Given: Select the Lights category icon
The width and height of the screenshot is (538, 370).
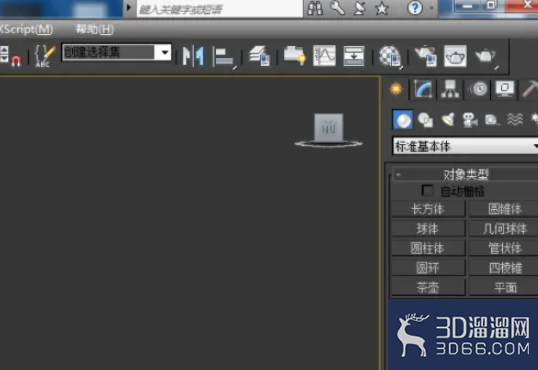Looking at the screenshot, I should point(448,119).
